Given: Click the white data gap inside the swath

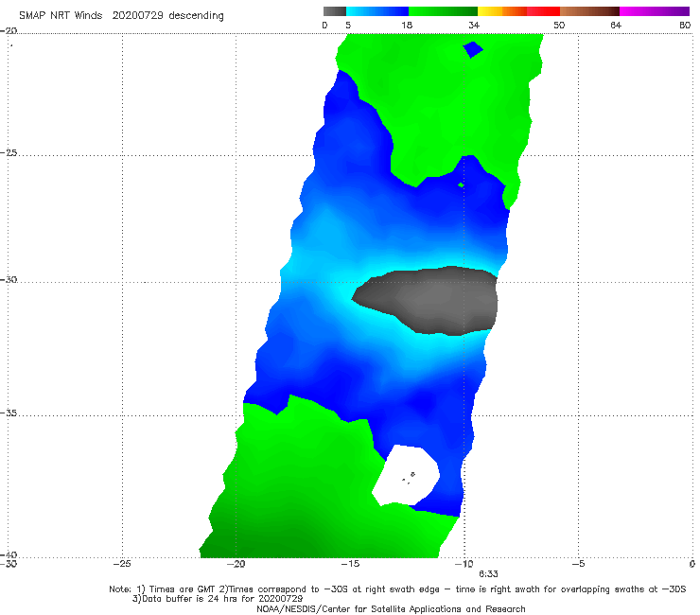Looking at the screenshot, I should 406,475.
